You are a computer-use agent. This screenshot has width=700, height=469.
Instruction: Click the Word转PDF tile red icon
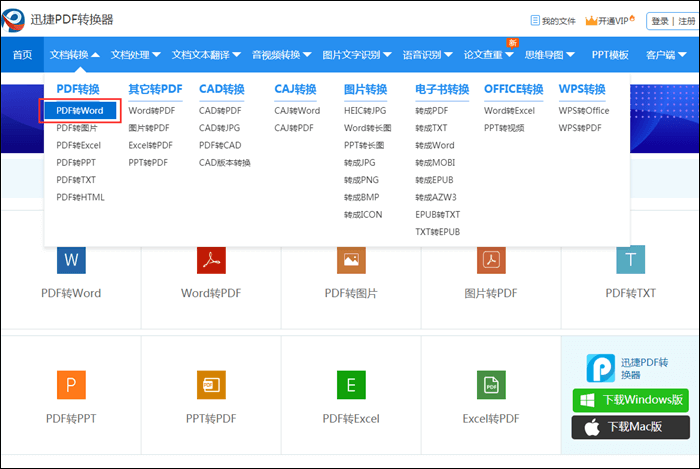point(211,259)
